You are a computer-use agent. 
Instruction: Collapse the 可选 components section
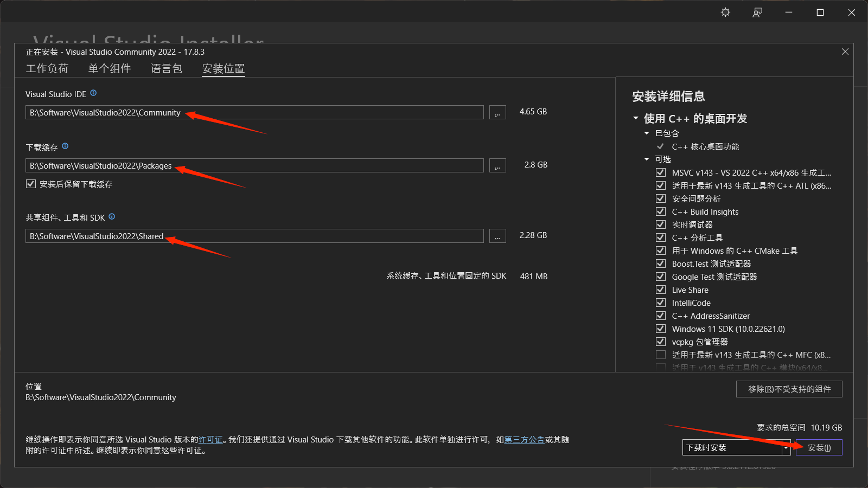(x=647, y=159)
